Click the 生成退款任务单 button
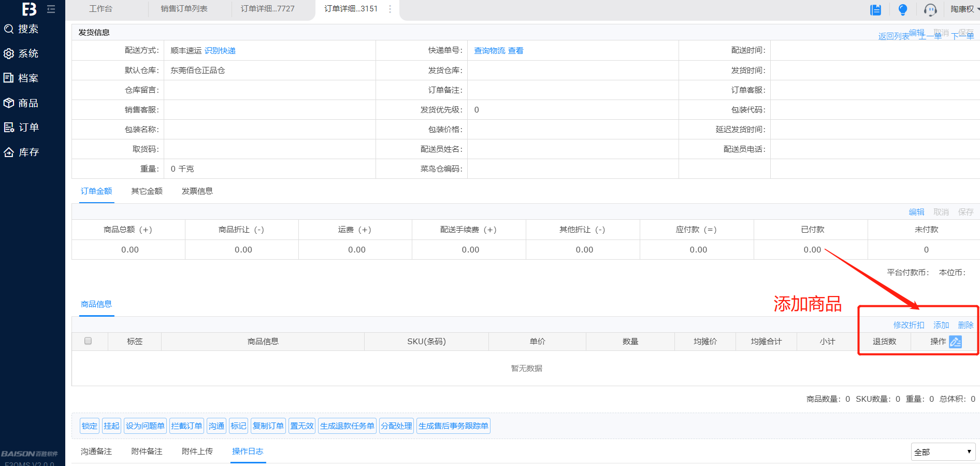This screenshot has width=980, height=466. (347, 426)
